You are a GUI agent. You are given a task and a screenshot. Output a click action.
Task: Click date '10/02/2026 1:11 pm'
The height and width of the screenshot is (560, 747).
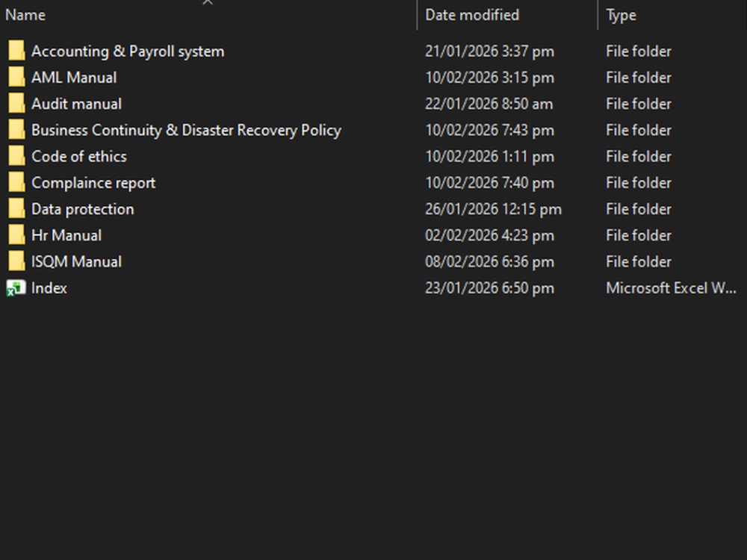[x=490, y=157]
